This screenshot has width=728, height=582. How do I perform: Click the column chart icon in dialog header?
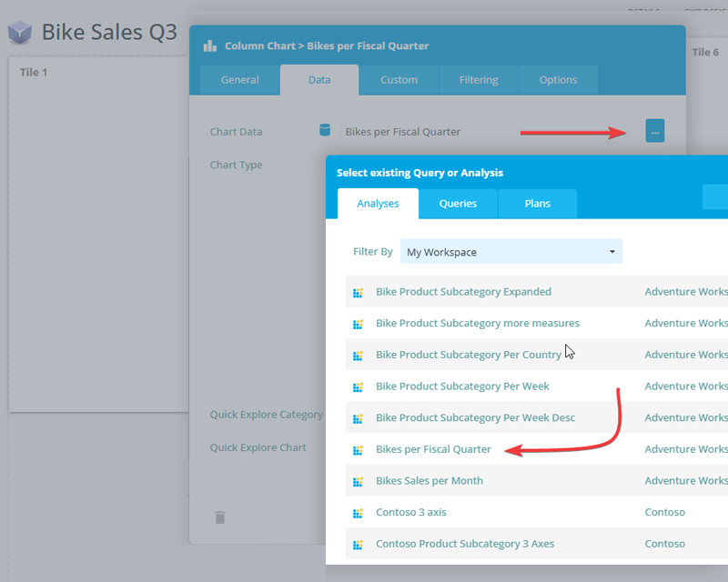210,45
